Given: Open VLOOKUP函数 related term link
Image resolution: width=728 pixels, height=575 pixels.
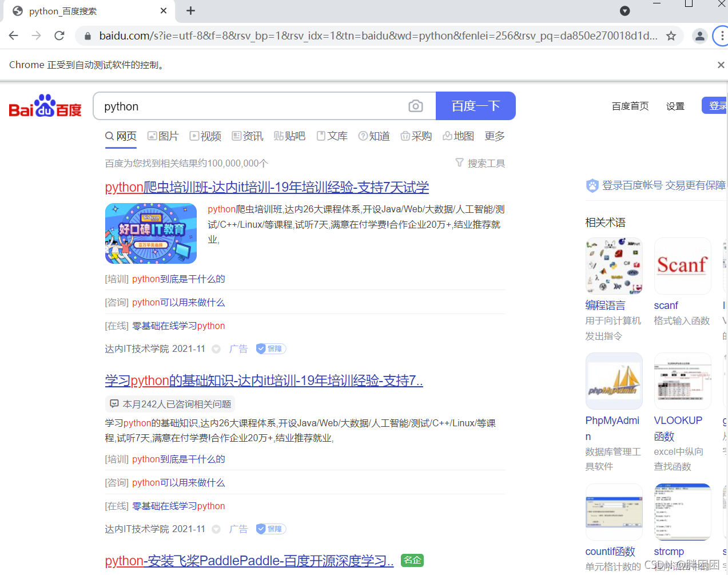Looking at the screenshot, I should (678, 429).
